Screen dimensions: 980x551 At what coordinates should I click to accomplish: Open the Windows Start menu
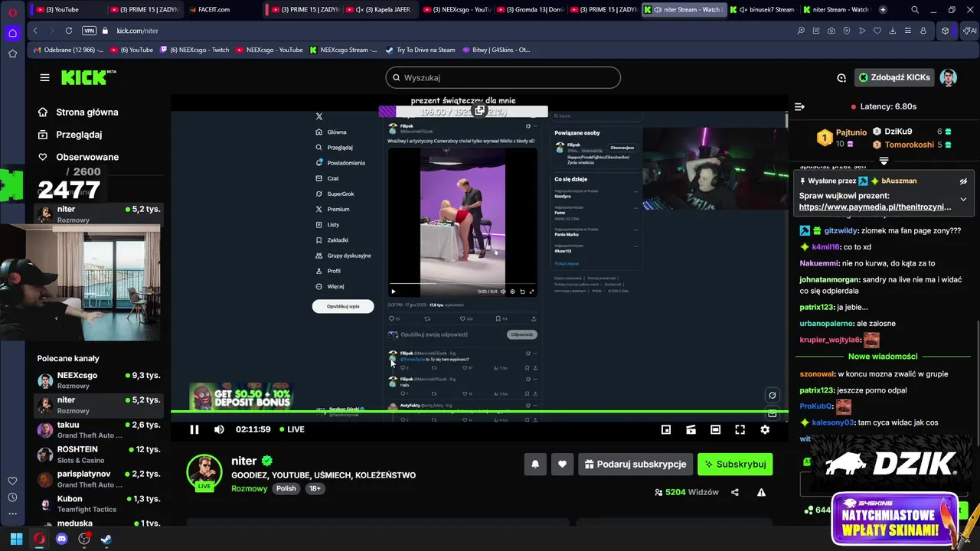coord(16,539)
